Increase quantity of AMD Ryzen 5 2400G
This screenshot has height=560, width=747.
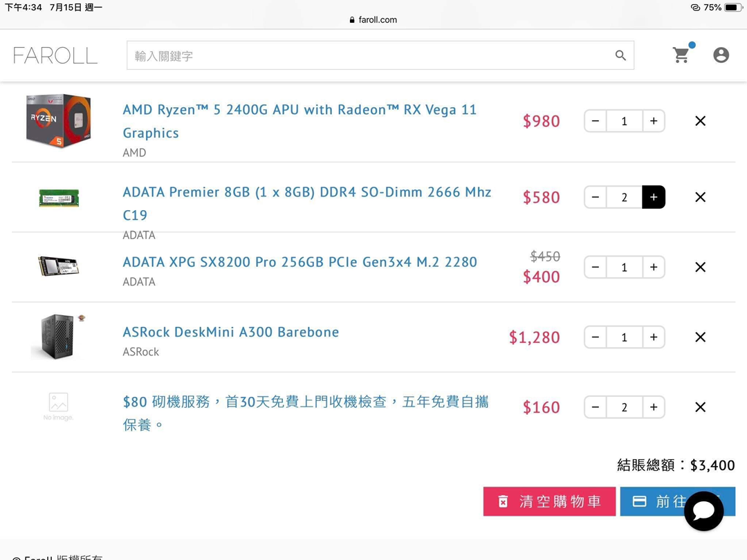654,121
